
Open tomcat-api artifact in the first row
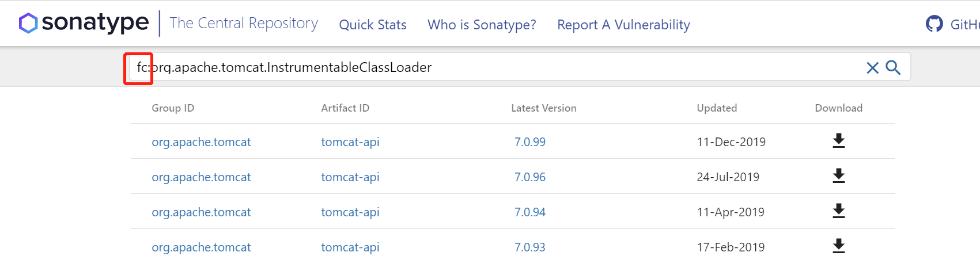point(350,142)
